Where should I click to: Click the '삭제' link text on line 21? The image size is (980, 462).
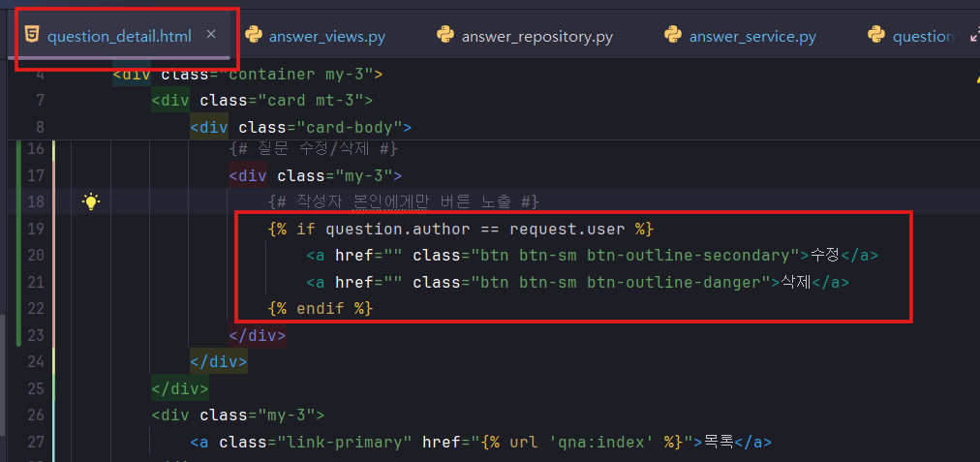(x=796, y=283)
